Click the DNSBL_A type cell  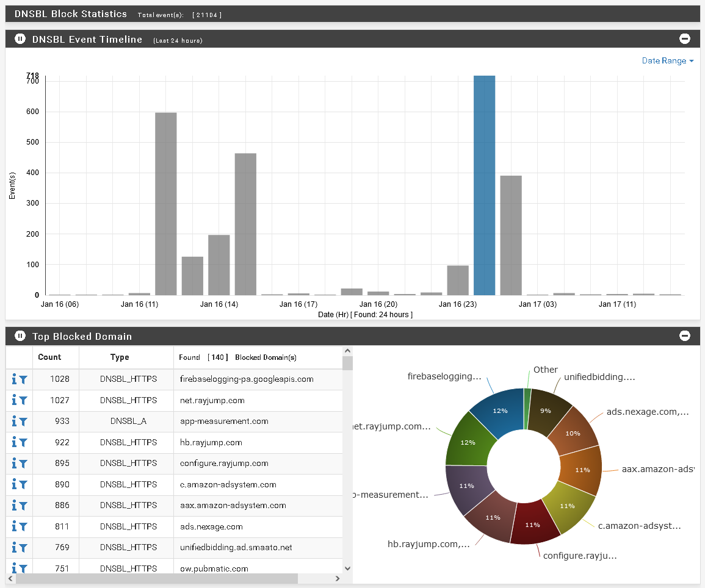[128, 421]
